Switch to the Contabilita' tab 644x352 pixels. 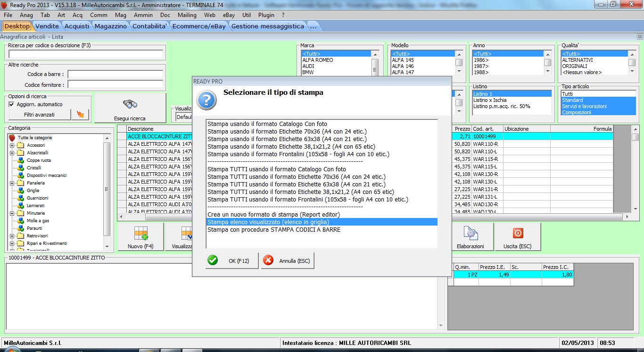[149, 26]
